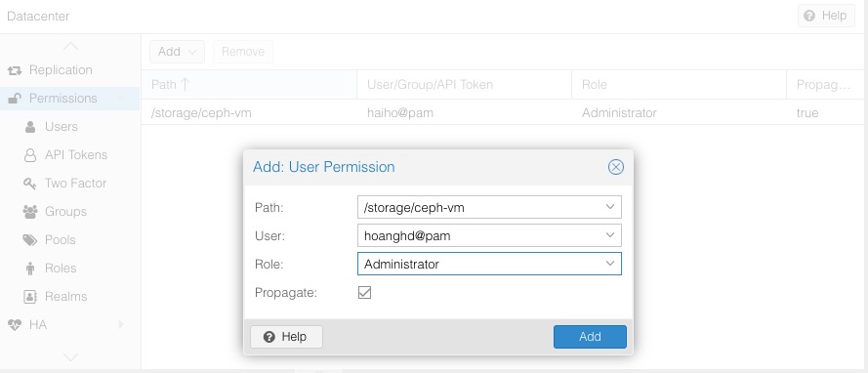Sort by Path column header
Screen dimensions: 868x373
click(249, 85)
